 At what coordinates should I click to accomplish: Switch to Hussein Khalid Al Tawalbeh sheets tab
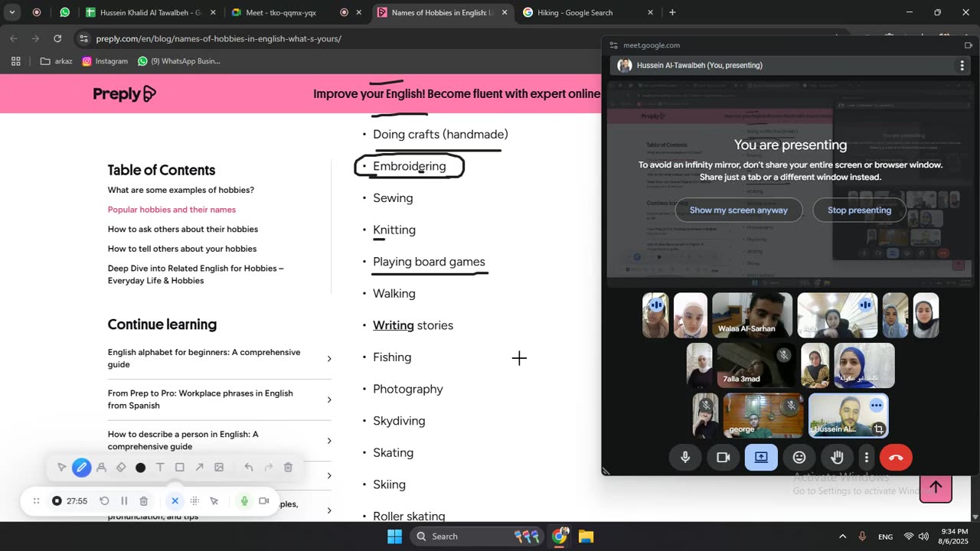(x=151, y=13)
